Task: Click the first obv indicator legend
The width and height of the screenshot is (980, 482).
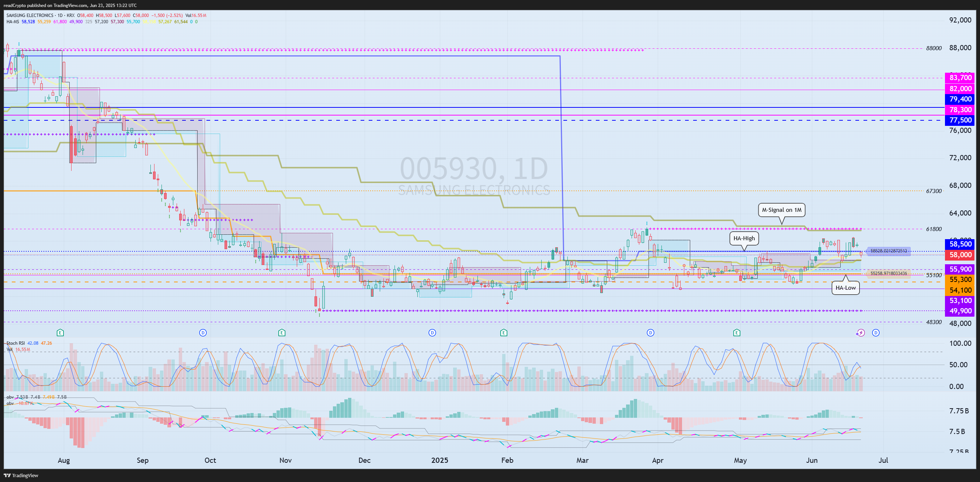Action: click(10, 397)
